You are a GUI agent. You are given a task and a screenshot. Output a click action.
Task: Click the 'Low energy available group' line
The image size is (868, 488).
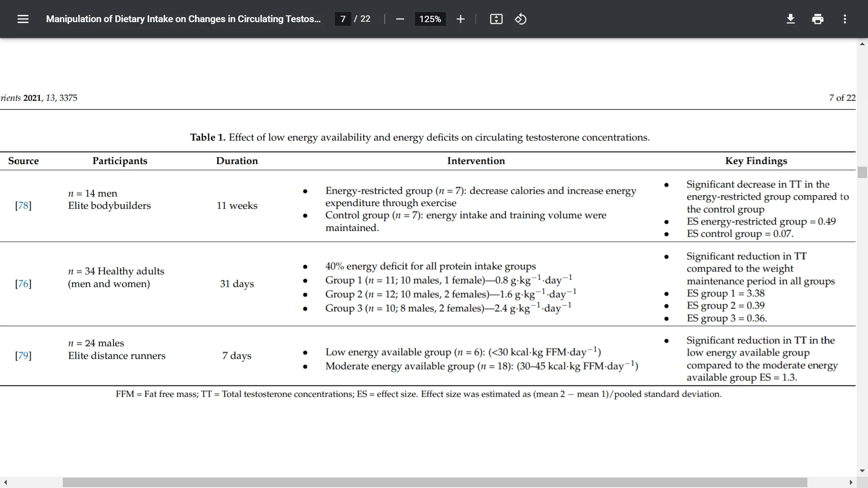[x=463, y=352]
